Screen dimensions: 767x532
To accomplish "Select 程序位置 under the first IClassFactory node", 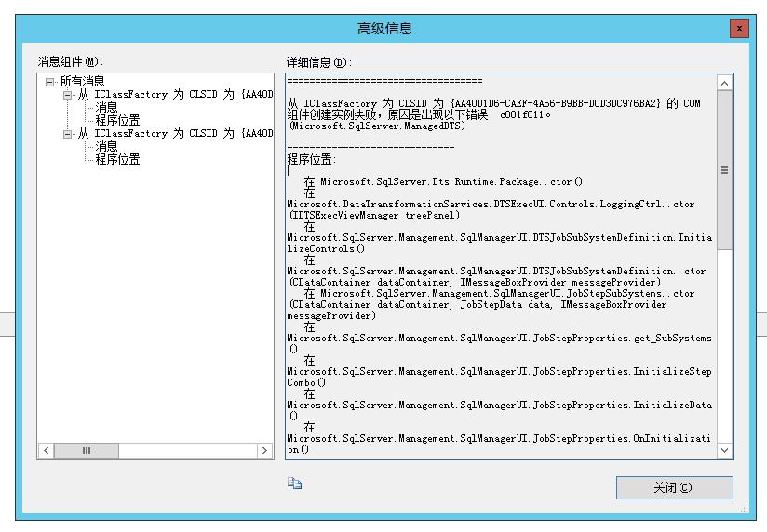I will click(117, 120).
